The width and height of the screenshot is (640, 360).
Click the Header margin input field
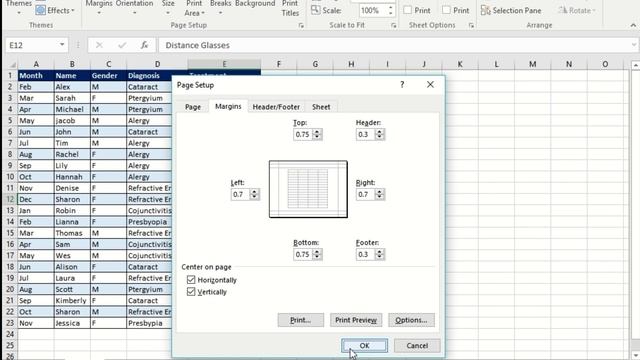365,134
